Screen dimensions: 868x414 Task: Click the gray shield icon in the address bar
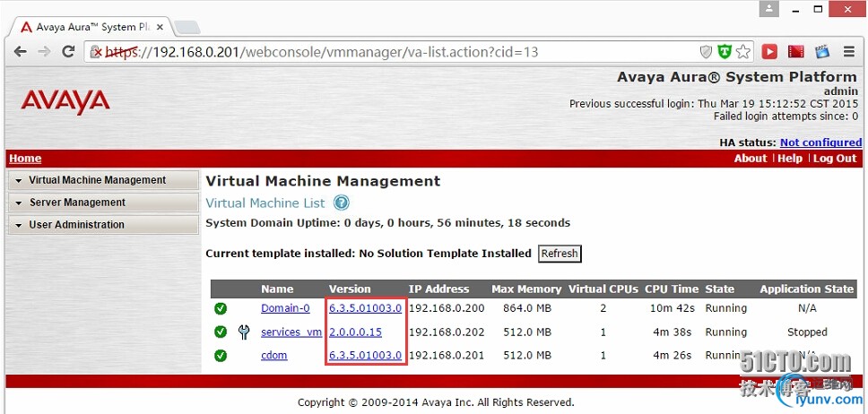[706, 52]
